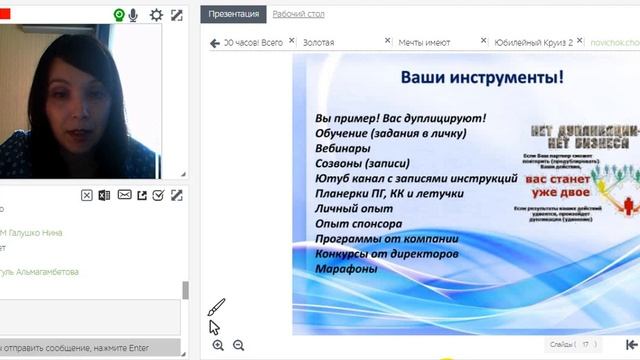Mute the microphone icon
Viewport: 640px width, 360px height.
tap(133, 16)
